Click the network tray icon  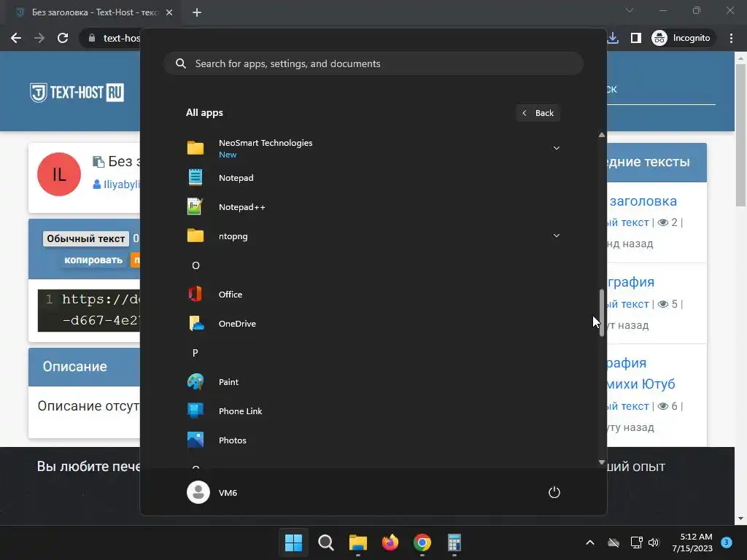[x=636, y=542]
